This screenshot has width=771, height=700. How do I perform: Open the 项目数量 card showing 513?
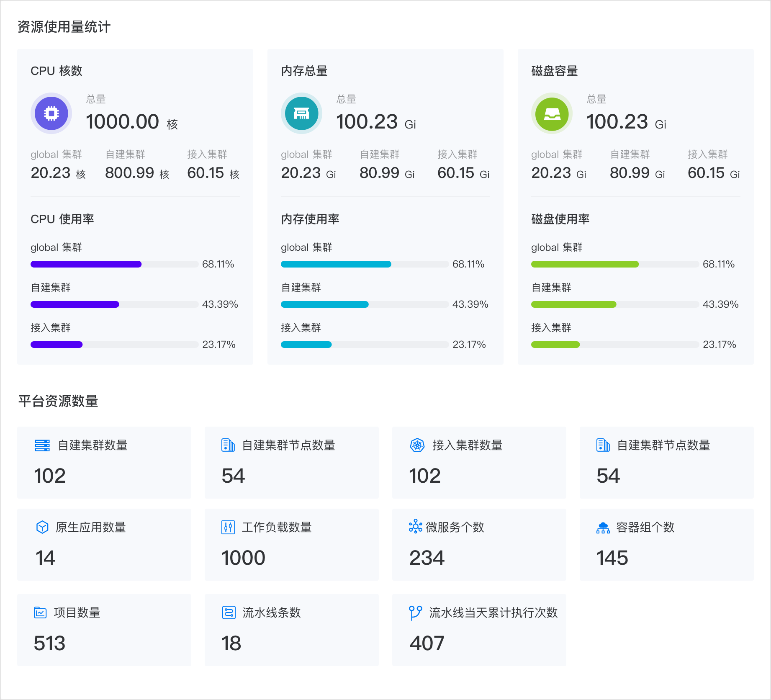[104, 630]
